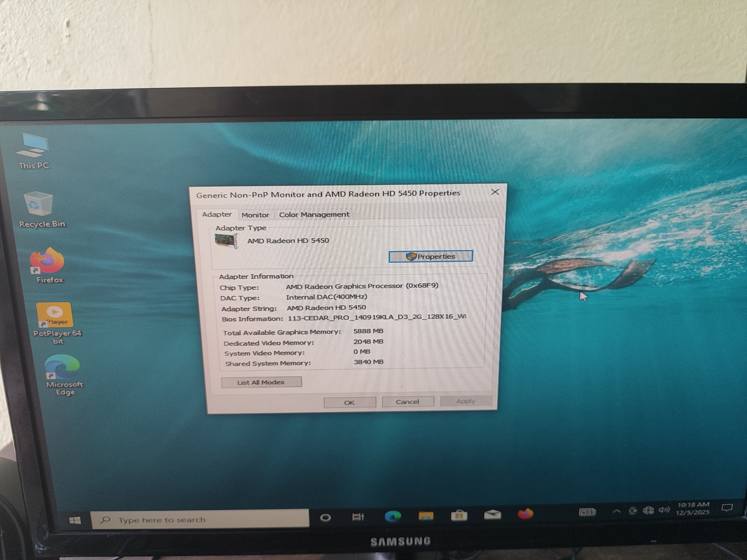Open the This PC desktop icon
747x560 pixels.
pos(33,151)
